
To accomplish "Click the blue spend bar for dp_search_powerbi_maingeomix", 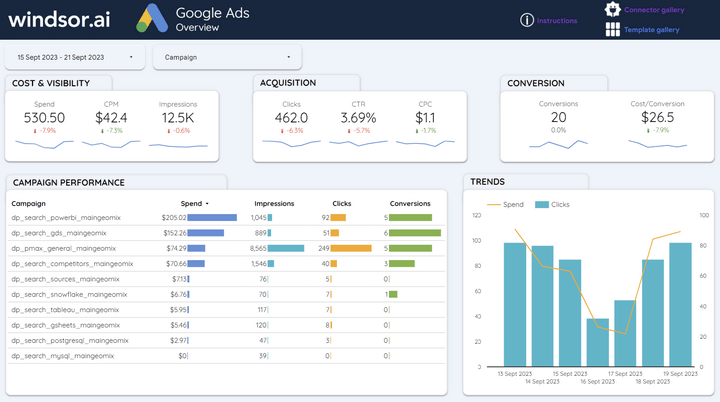I will coord(212,217).
